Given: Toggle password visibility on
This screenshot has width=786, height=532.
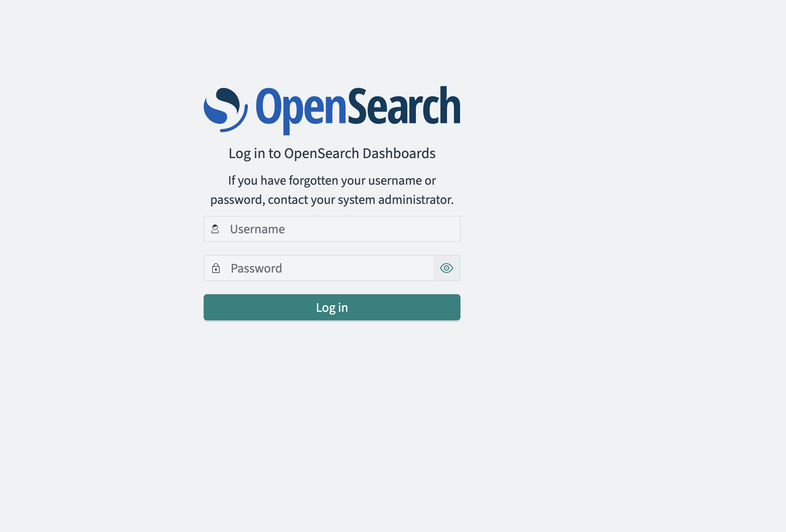Looking at the screenshot, I should (447, 268).
